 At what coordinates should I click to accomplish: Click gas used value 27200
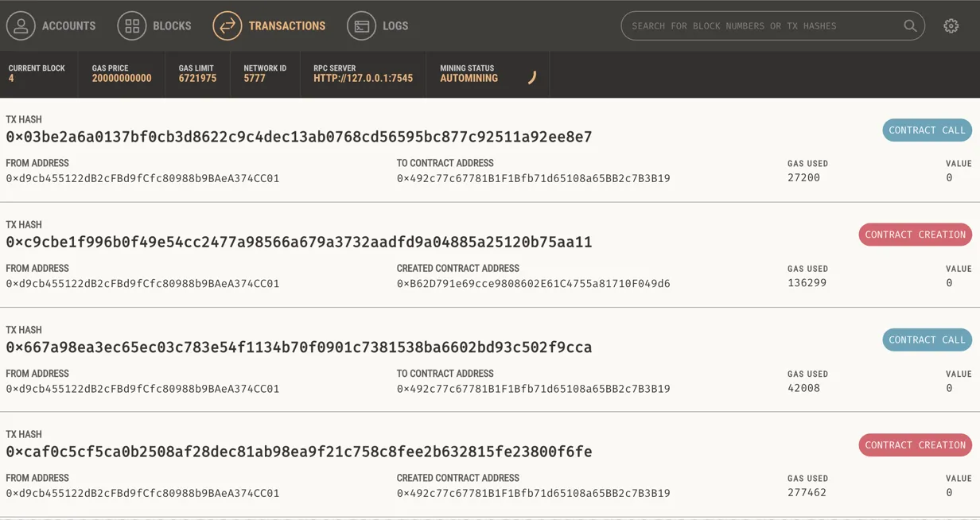coord(803,178)
